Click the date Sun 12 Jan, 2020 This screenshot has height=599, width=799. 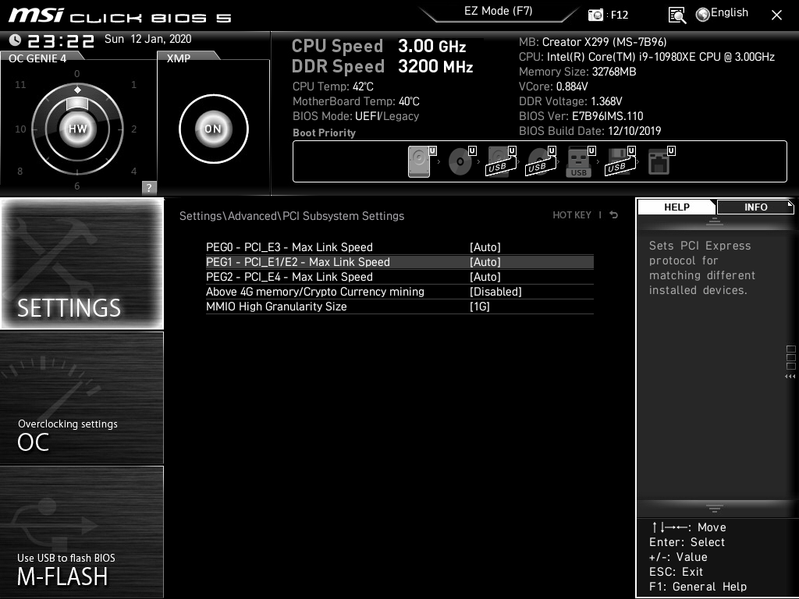click(148, 39)
